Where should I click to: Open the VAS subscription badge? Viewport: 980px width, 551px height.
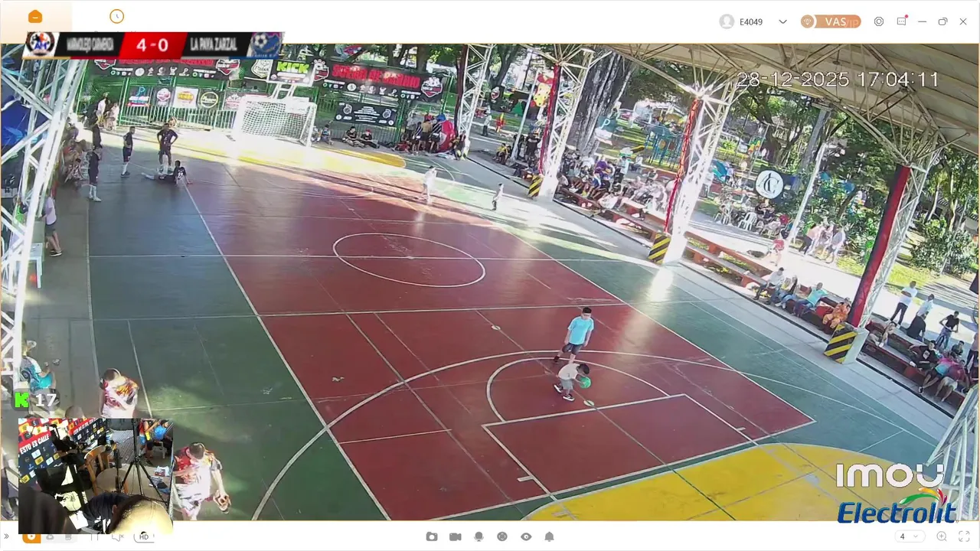[831, 21]
